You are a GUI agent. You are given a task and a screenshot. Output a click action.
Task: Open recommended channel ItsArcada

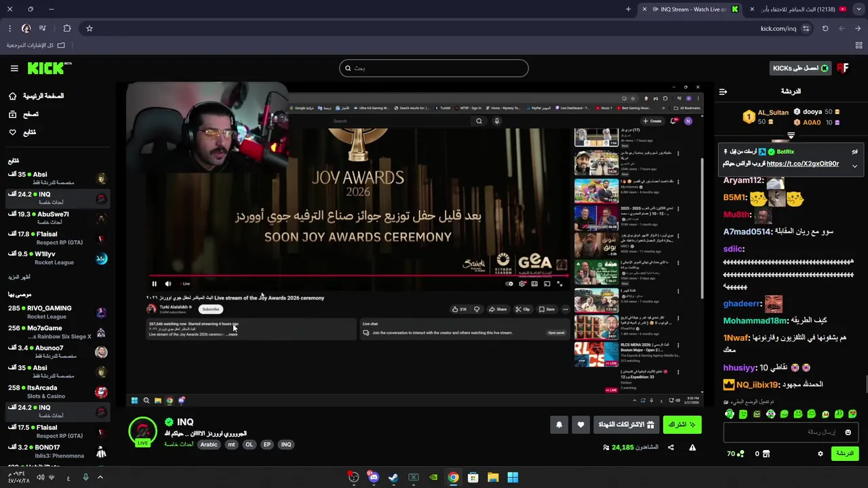[x=58, y=392]
